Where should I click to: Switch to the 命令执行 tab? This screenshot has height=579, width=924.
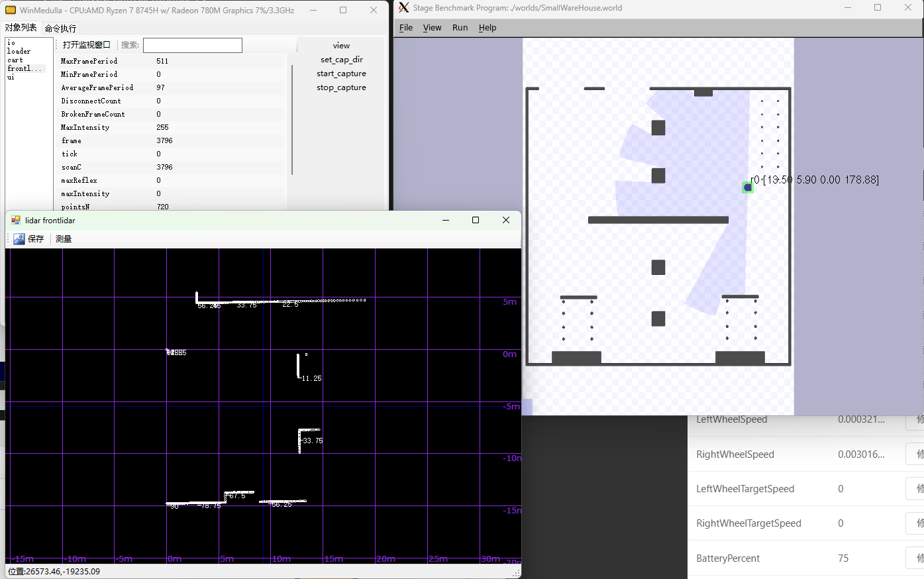pyautogui.click(x=60, y=28)
